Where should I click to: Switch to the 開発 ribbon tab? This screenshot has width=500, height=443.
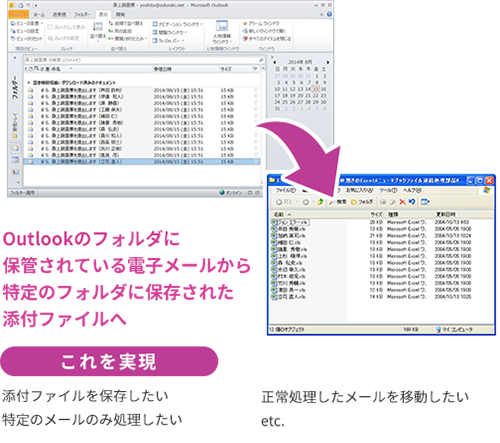[120, 14]
